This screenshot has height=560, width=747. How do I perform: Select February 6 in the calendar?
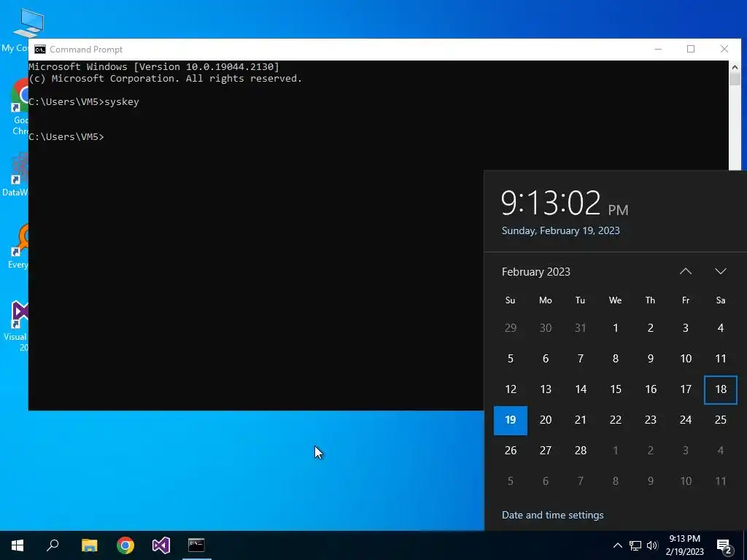coord(546,359)
